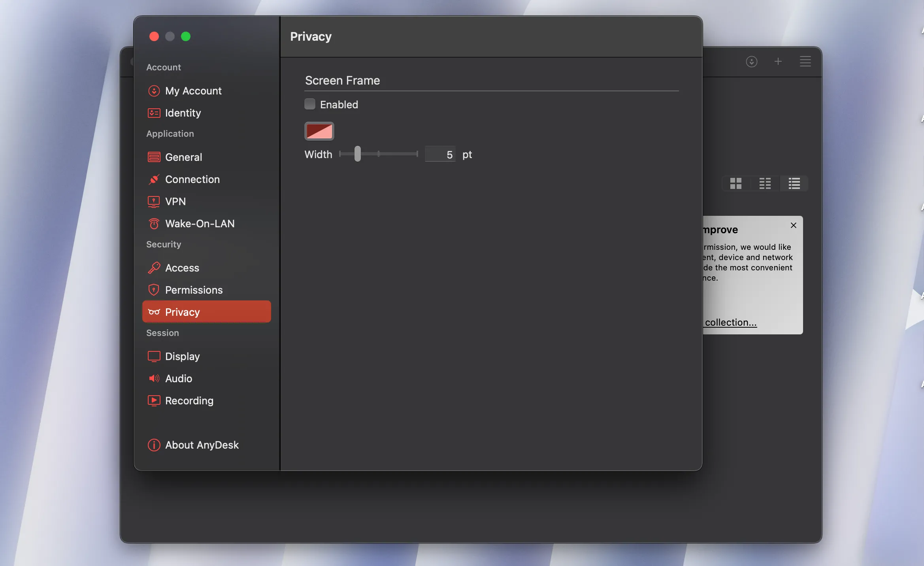Switch to large tiles grid view

(x=735, y=183)
